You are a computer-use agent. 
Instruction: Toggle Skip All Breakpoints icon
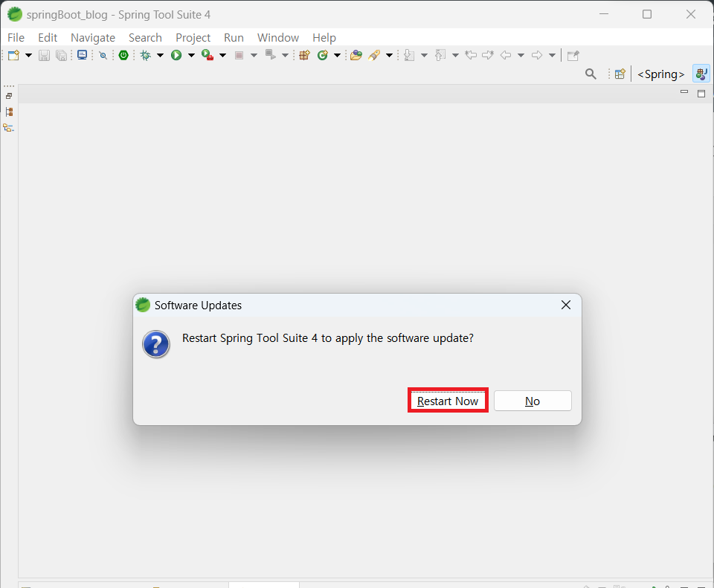[103, 56]
